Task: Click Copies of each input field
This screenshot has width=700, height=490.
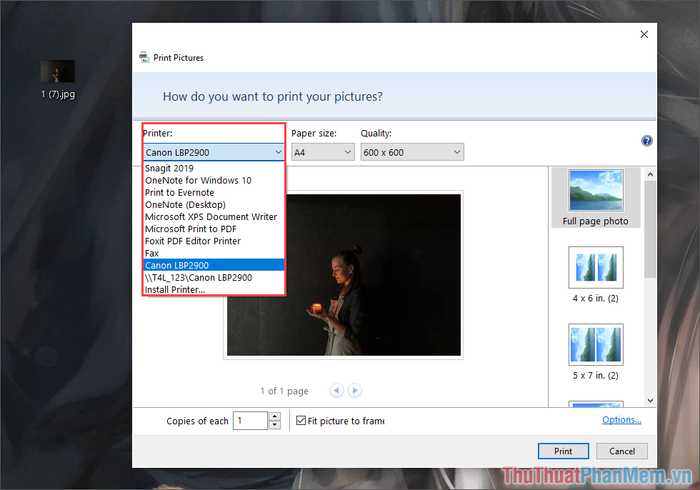Action: pos(250,420)
